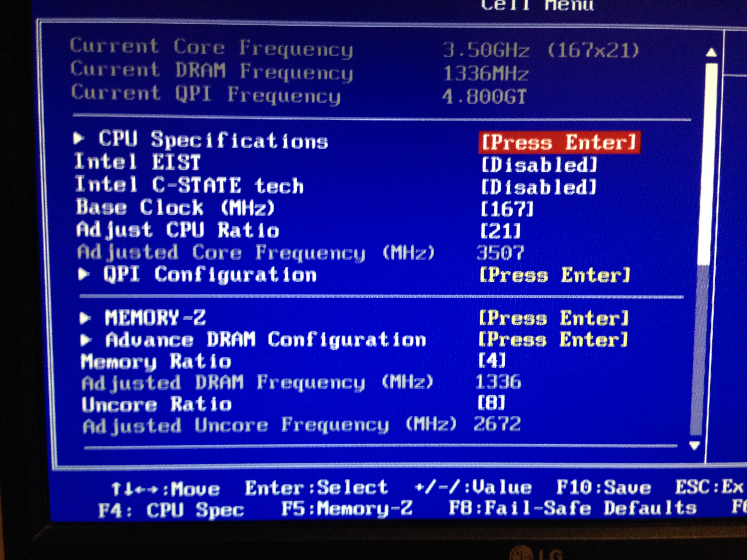This screenshot has height=560, width=747.
Task: Select the Adjust CPU Ratio menu item
Action: point(178,230)
